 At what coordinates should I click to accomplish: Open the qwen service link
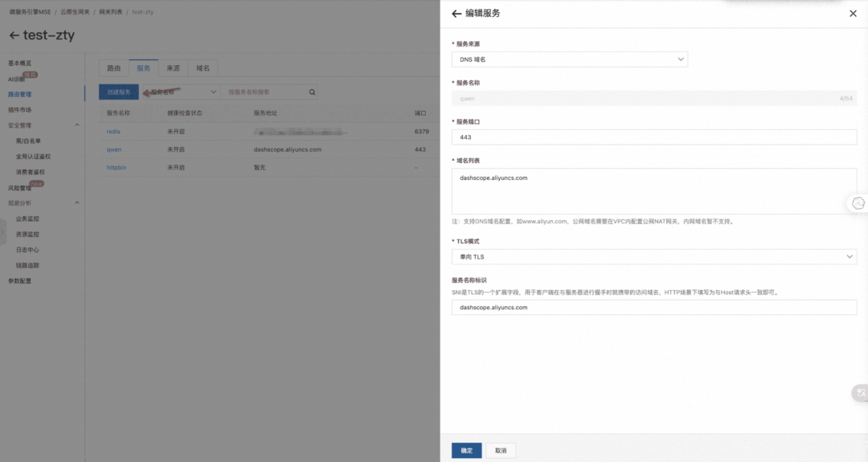click(x=114, y=149)
